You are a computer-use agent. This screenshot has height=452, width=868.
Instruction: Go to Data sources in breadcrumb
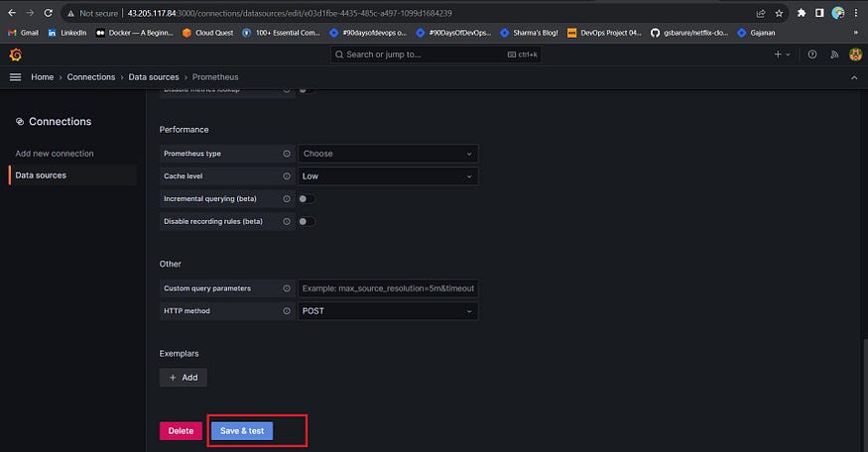(x=154, y=77)
